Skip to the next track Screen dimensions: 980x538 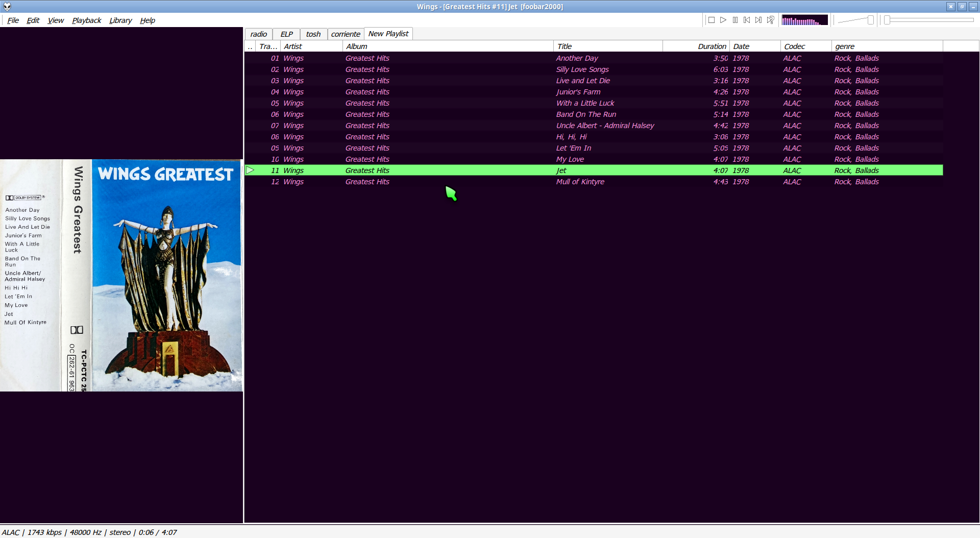758,20
